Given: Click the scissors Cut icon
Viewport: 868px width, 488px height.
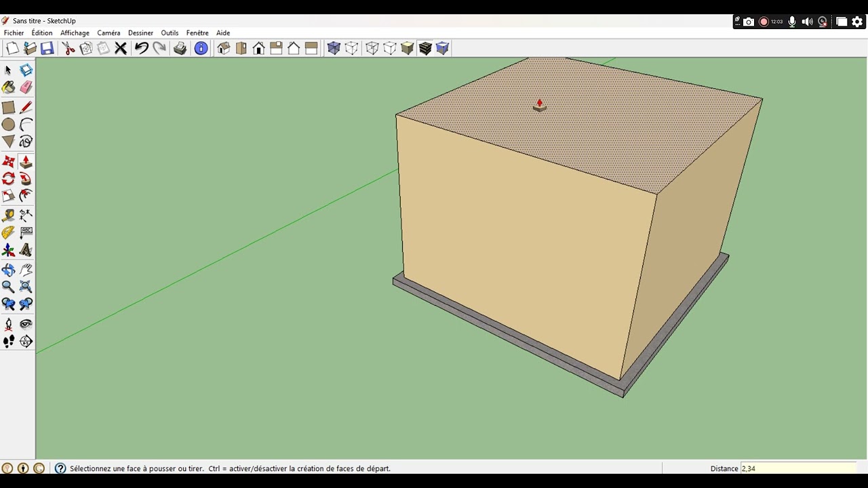Looking at the screenshot, I should [68, 48].
